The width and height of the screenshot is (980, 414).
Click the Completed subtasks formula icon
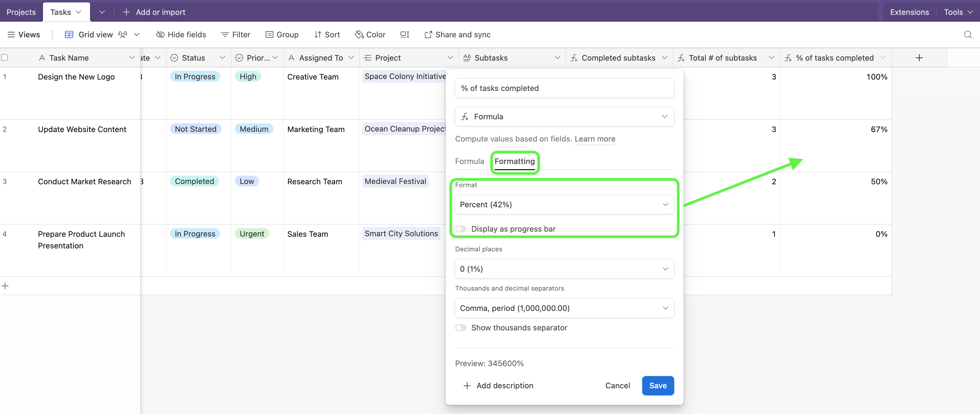tap(574, 58)
